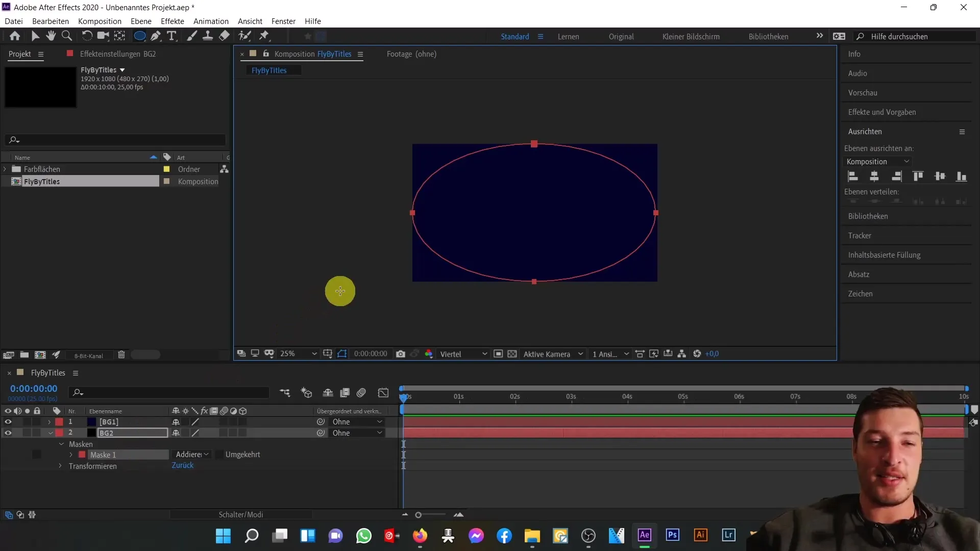The image size is (980, 551).
Task: Open Ebenen ausrichten an Komposition dropdown
Action: coord(878,162)
